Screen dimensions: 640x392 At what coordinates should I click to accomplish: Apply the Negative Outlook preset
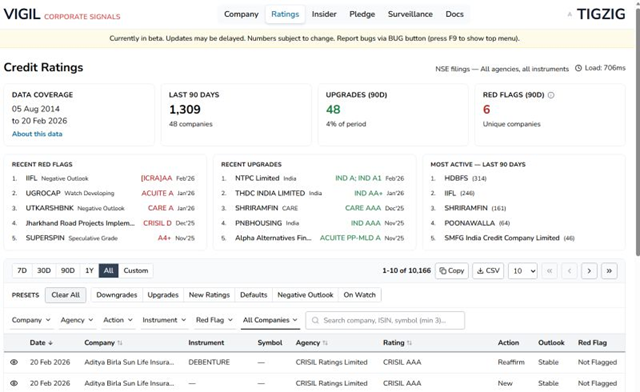[305, 295]
